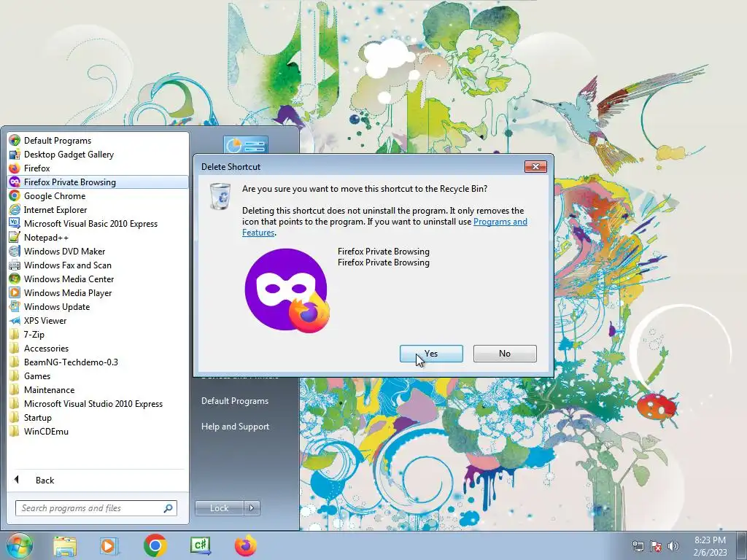
Task: Launch Windows Fax and Scan icon
Action: coord(15,265)
